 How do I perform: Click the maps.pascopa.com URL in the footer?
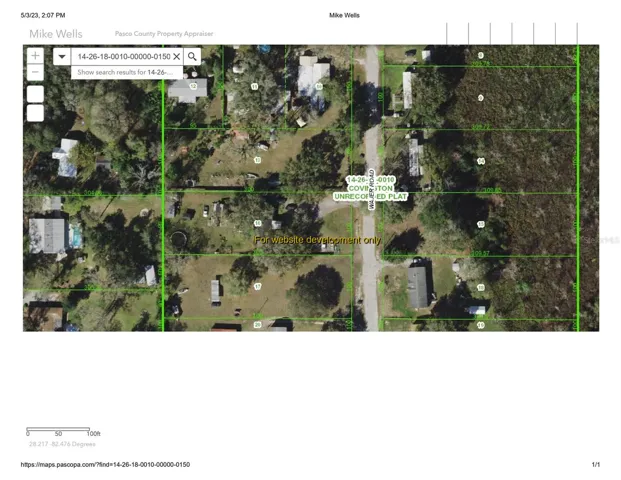pyautogui.click(x=105, y=465)
